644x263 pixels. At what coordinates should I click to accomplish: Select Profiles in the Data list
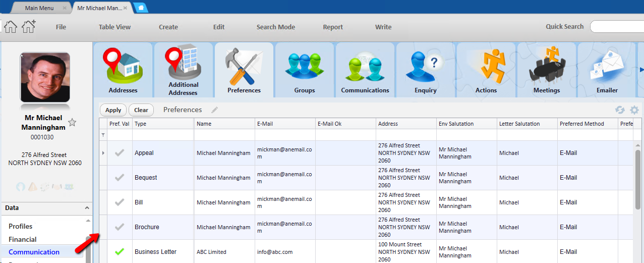[x=21, y=226]
